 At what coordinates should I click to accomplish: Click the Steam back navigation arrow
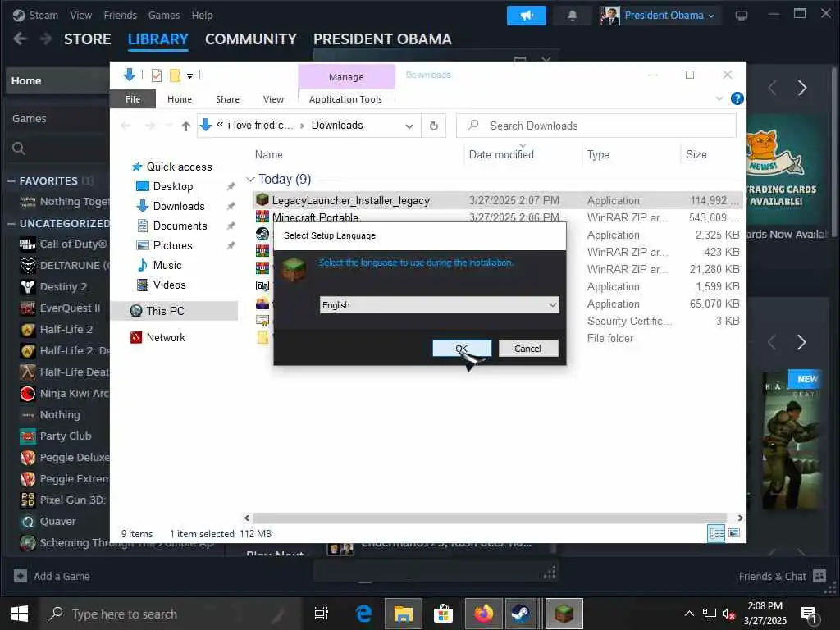(x=20, y=39)
